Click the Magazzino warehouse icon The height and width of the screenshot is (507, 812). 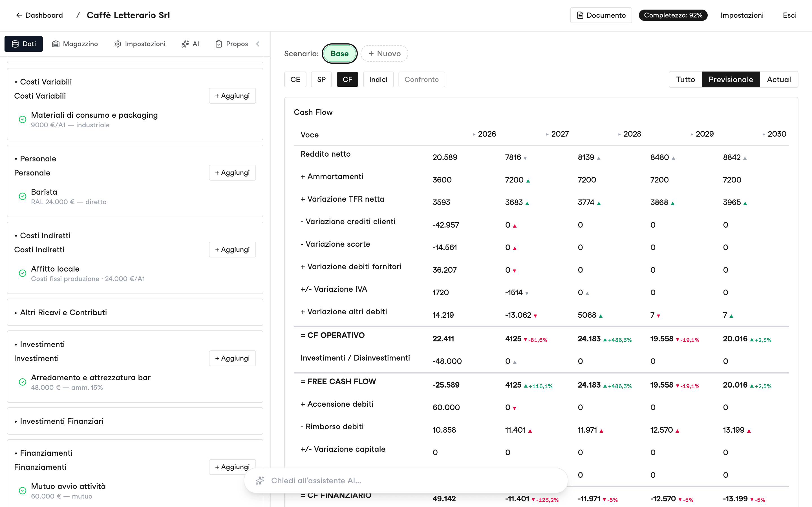tap(56, 44)
